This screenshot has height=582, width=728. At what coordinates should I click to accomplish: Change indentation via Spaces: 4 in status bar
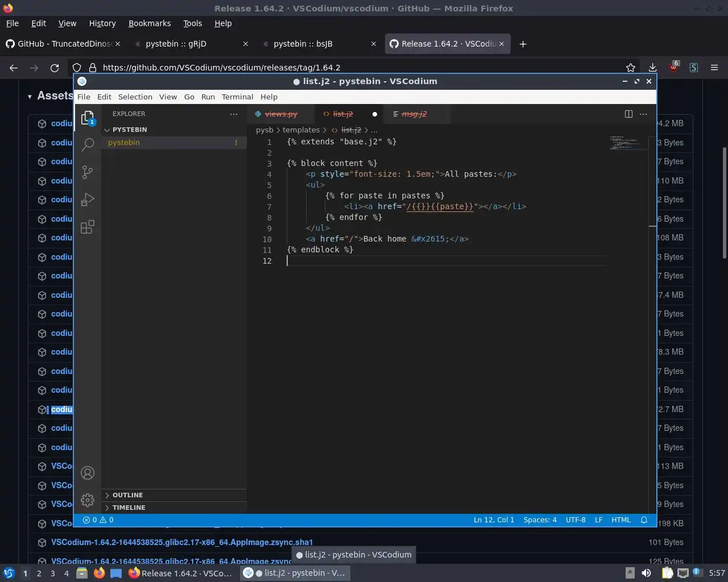pos(540,520)
